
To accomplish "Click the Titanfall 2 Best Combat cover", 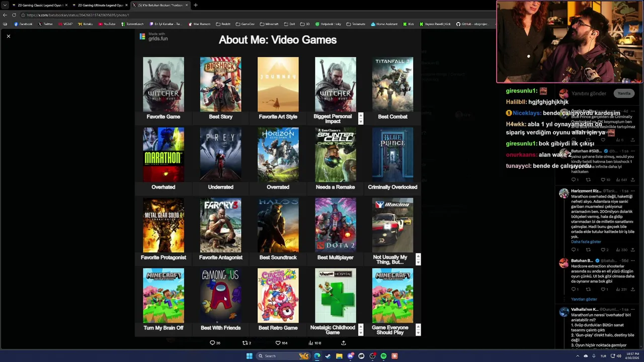I will point(393,84).
